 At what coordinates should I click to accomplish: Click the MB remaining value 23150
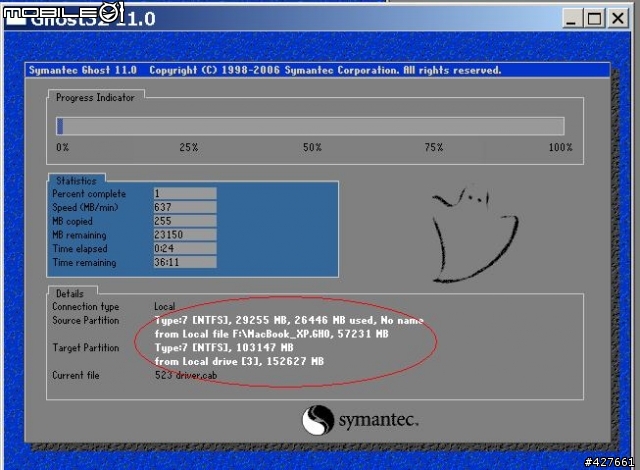(x=185, y=235)
